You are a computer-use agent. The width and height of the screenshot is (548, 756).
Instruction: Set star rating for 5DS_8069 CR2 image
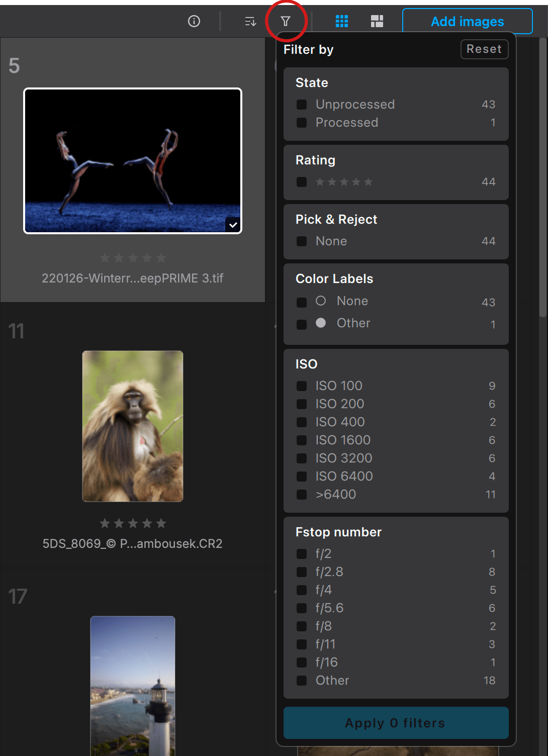coord(133,524)
